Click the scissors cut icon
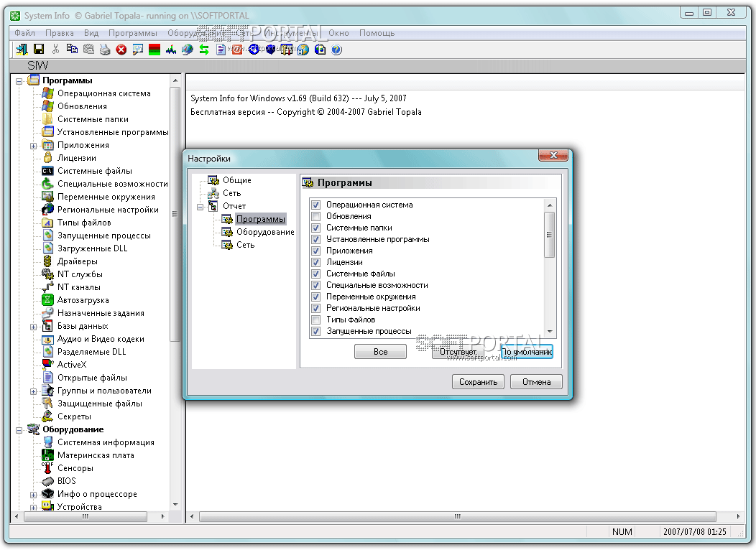 coord(55,49)
